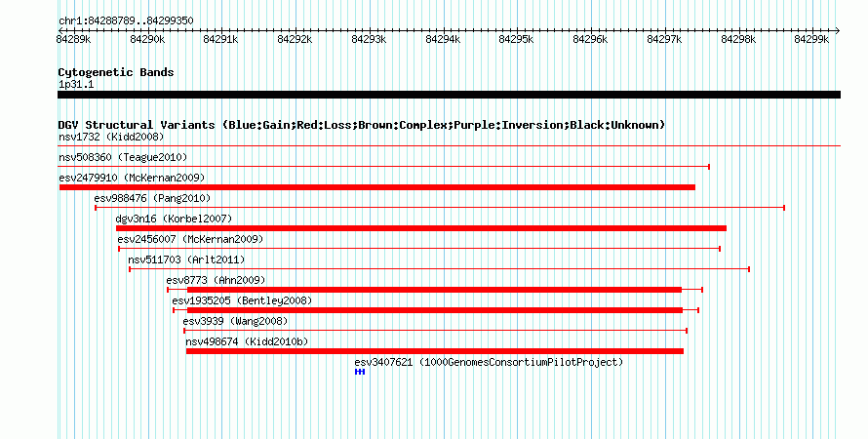The height and width of the screenshot is (439, 868).
Task: Open variant label esv2479910 (McKernan2009)
Action: [132, 178]
